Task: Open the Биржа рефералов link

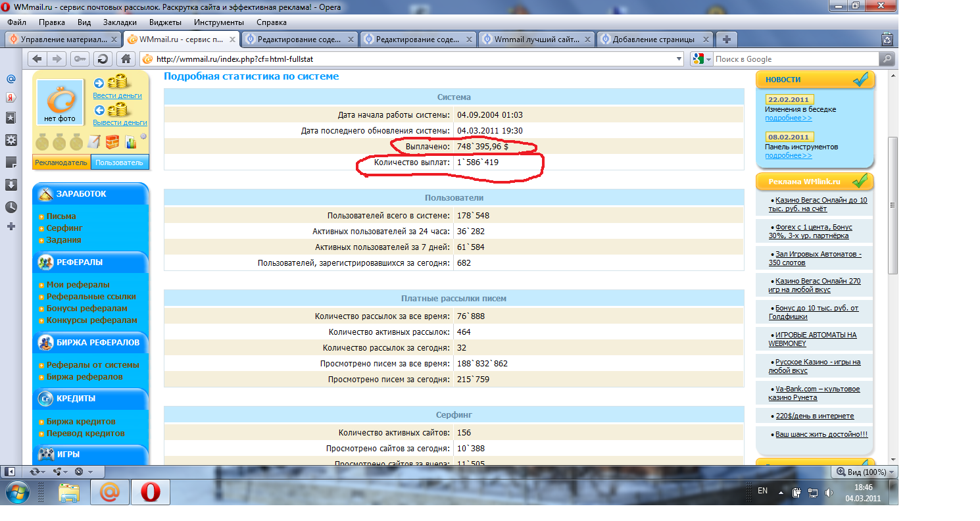Action: click(84, 377)
